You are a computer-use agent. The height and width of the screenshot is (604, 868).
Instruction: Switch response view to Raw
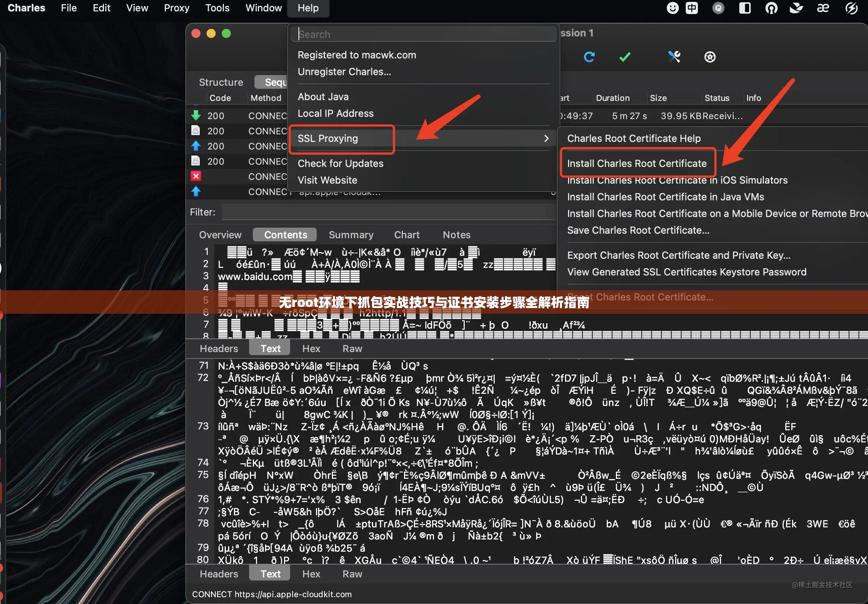pos(352,574)
